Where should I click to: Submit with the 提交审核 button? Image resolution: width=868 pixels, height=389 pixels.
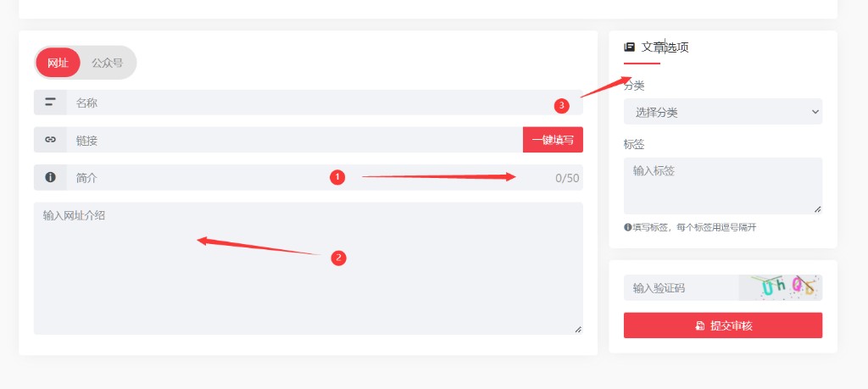(723, 325)
